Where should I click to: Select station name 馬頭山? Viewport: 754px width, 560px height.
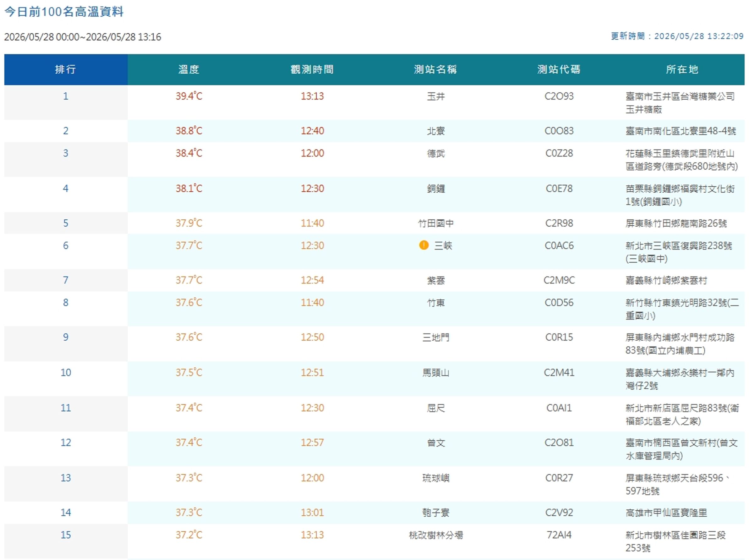tap(436, 373)
